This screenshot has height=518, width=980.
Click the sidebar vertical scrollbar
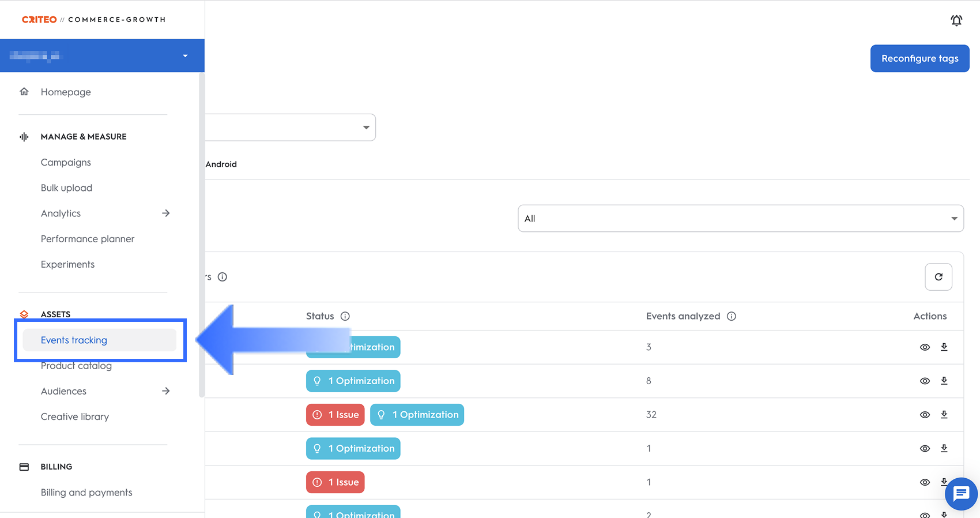pos(201,231)
